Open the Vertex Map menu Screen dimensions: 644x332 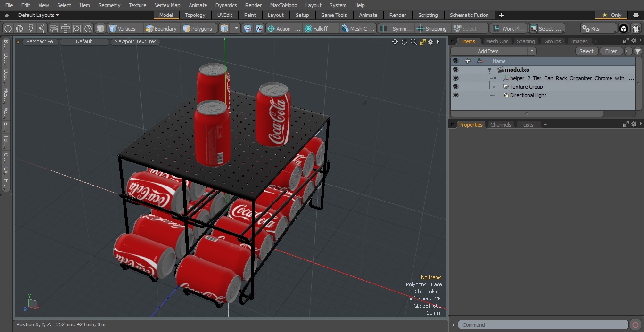pos(167,5)
